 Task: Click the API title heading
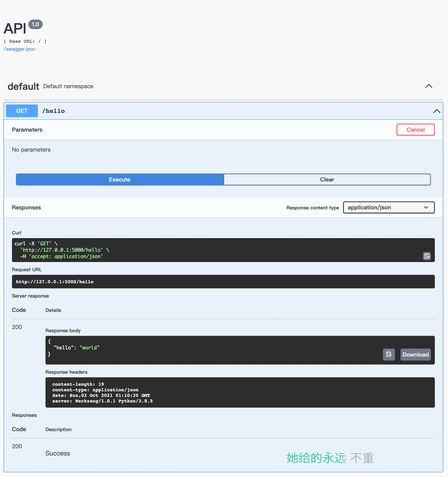tap(15, 29)
